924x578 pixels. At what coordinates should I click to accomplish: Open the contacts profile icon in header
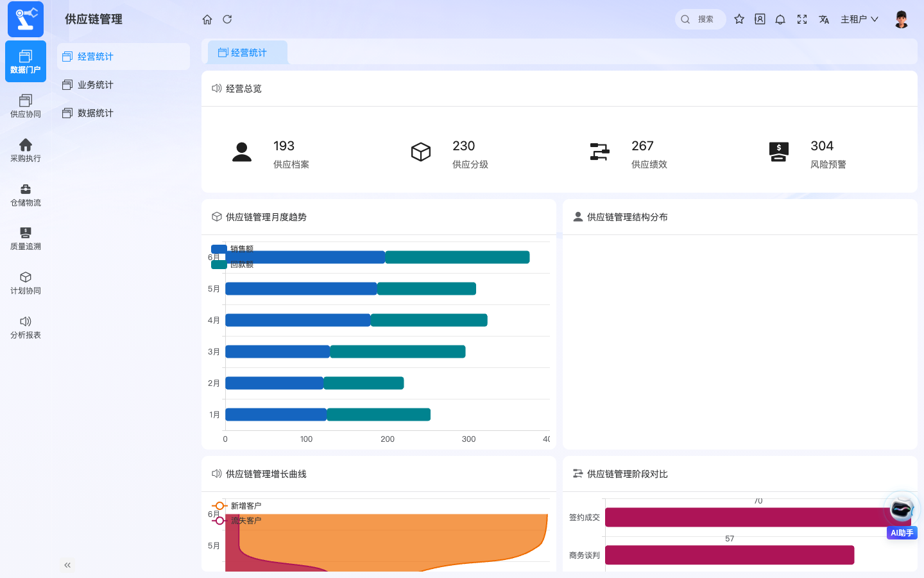pyautogui.click(x=760, y=19)
